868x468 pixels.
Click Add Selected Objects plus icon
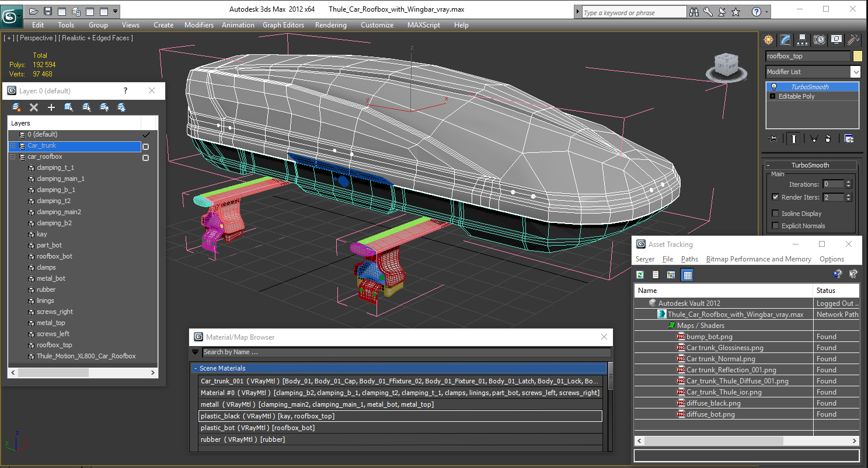pos(51,107)
